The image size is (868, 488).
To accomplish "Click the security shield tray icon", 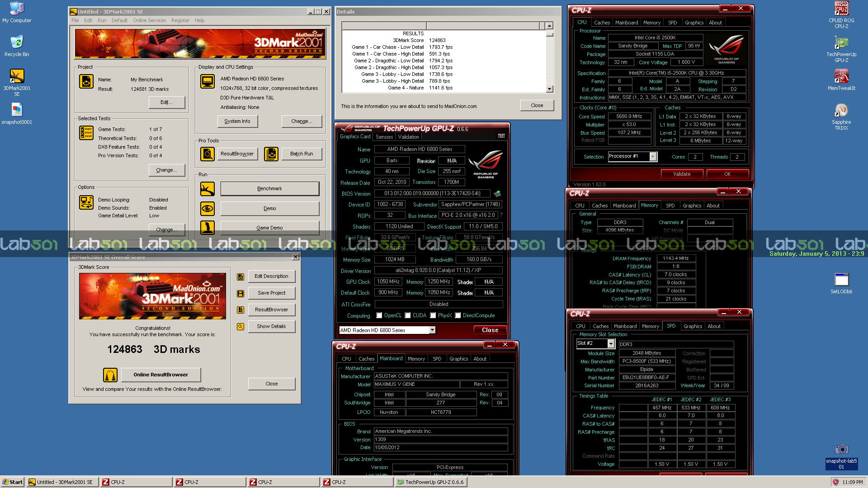I will 835,482.
